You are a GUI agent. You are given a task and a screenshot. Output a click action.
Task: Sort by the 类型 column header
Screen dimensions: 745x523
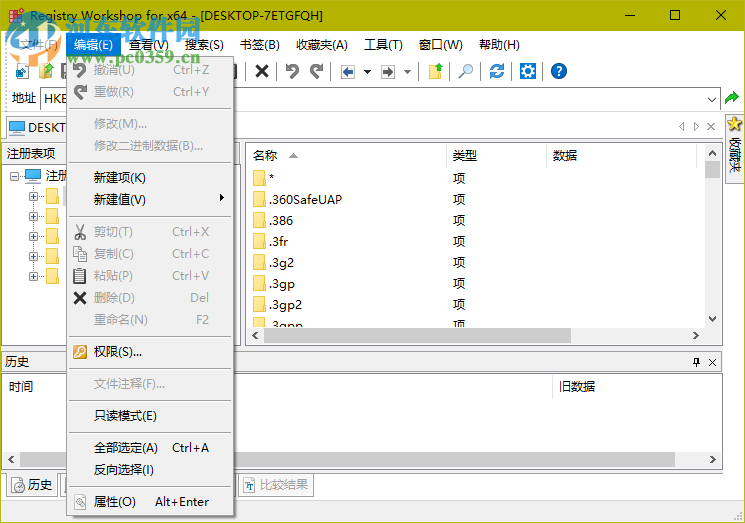pos(497,156)
